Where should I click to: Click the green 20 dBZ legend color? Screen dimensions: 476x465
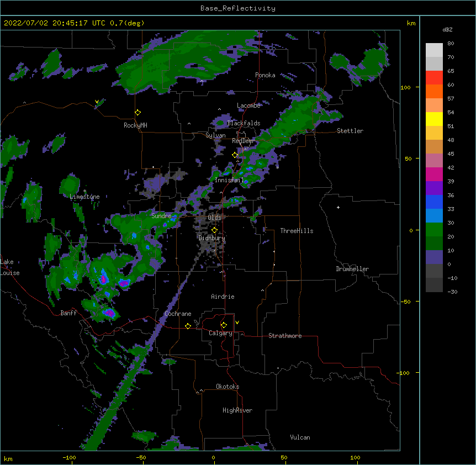click(434, 230)
